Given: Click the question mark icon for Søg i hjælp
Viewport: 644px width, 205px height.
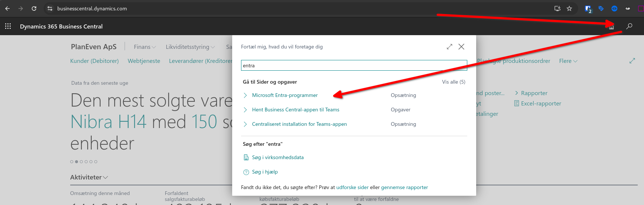Looking at the screenshot, I should 246,172.
